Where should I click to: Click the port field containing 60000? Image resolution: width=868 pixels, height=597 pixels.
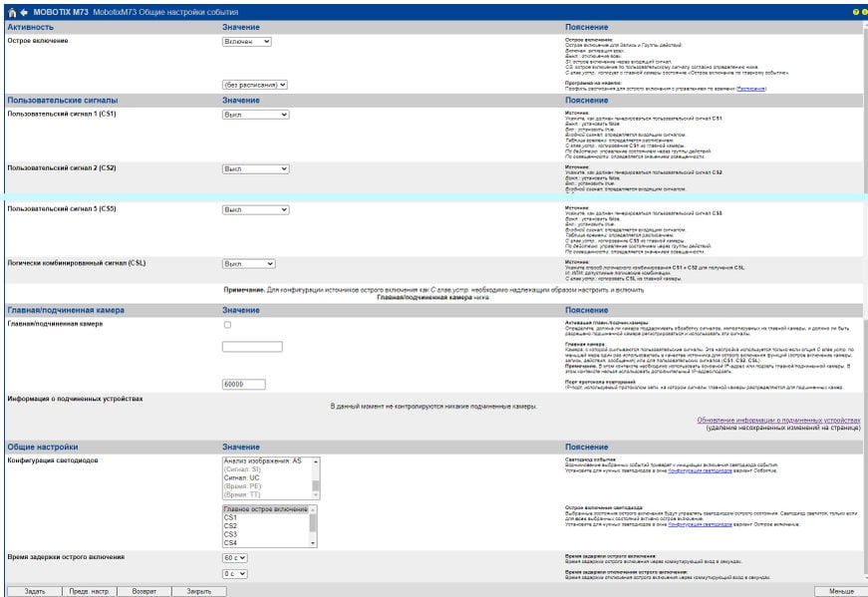pyautogui.click(x=244, y=385)
